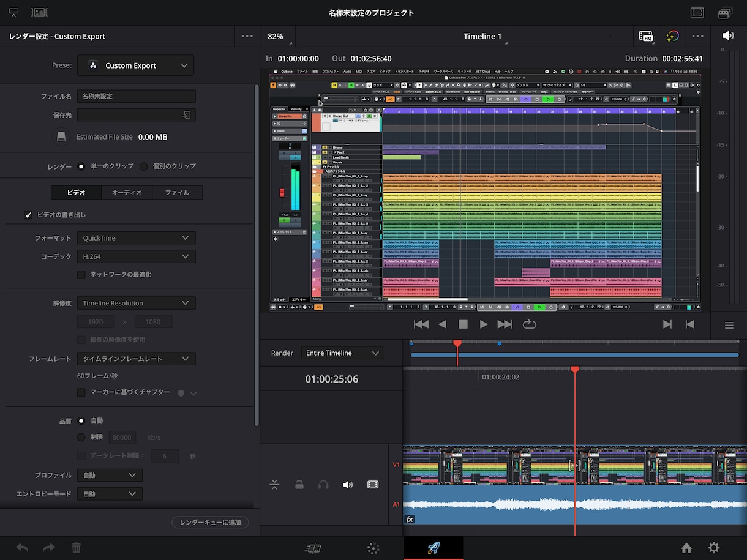Open the QuickTime format dropdown
The image size is (747, 560).
(137, 238)
